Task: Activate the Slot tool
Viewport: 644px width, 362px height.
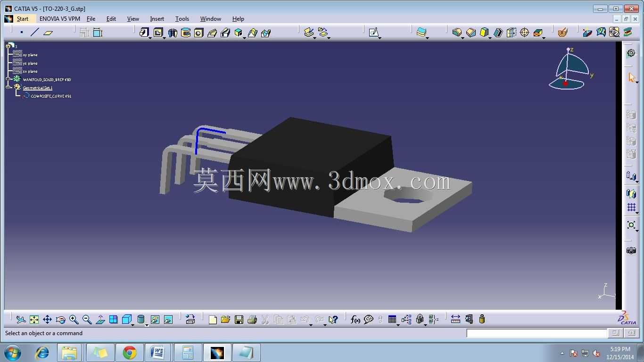Action: 225,33
